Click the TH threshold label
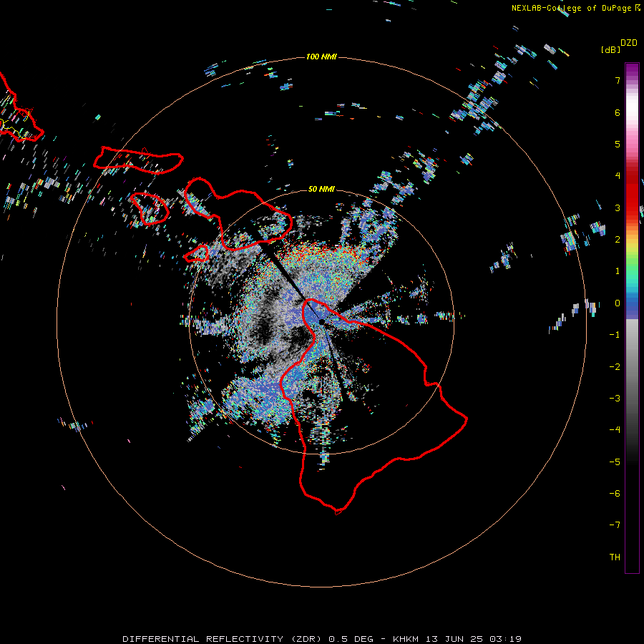Screen dimensions: 644x644 coord(615,557)
